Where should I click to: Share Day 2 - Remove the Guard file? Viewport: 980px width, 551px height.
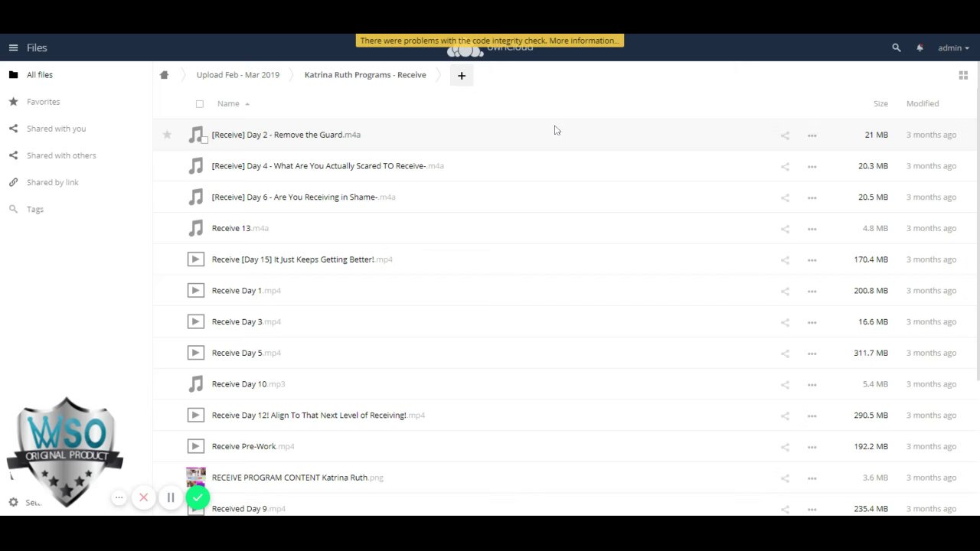tap(785, 135)
